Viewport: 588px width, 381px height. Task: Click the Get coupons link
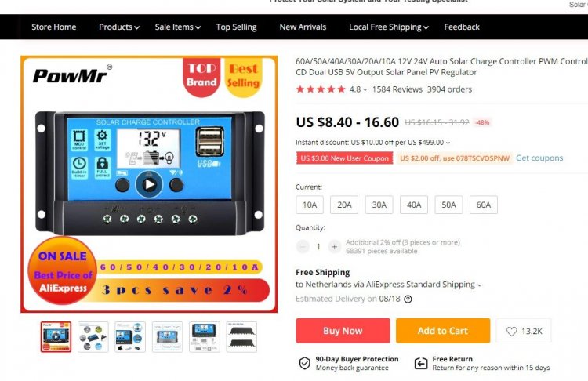(x=539, y=158)
